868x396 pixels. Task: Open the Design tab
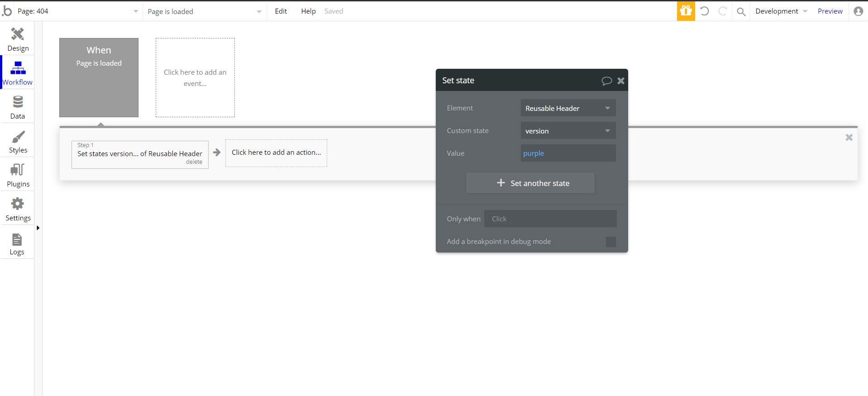coord(18,39)
